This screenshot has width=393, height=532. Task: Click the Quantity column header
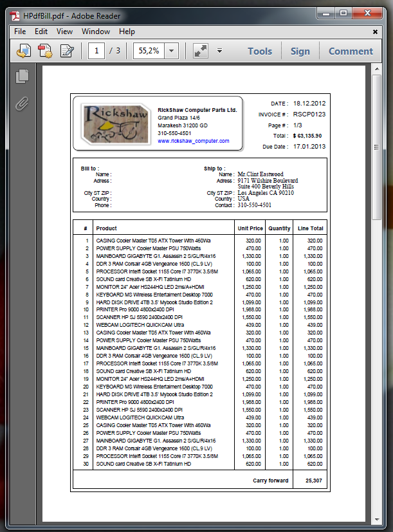[x=279, y=228]
